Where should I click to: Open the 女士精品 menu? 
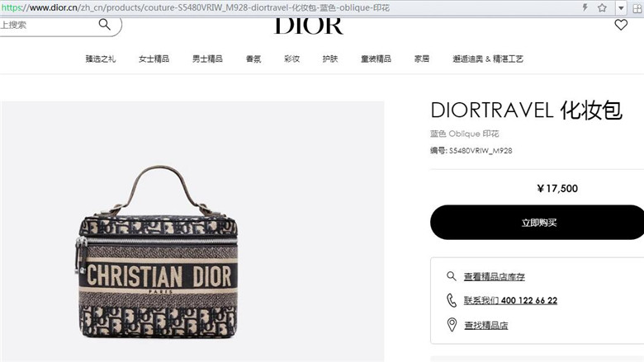pos(154,59)
